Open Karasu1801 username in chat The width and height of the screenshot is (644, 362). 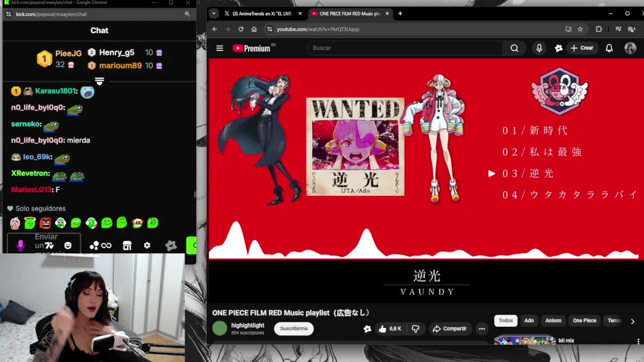[x=55, y=91]
